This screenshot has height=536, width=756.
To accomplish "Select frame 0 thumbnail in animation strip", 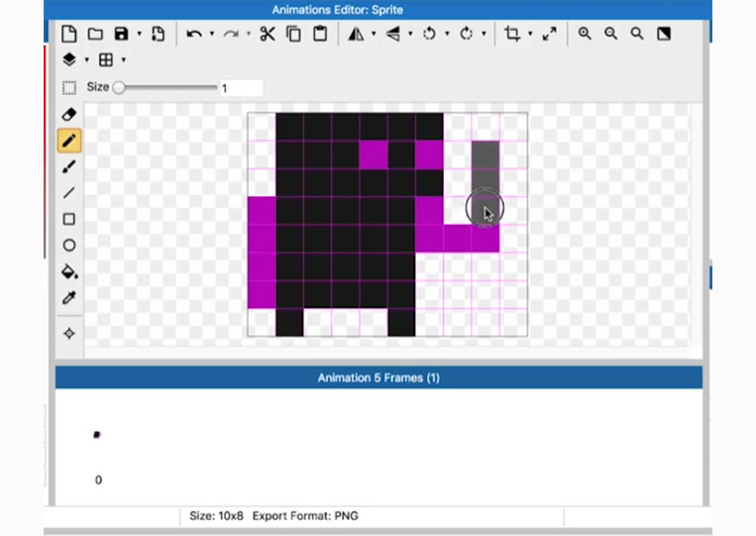I will click(x=97, y=435).
